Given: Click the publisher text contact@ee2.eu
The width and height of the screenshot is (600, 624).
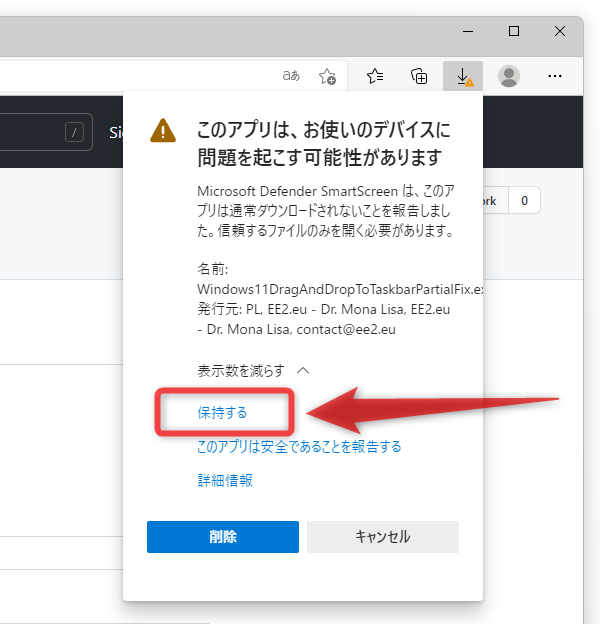Looking at the screenshot, I should pos(346,329).
